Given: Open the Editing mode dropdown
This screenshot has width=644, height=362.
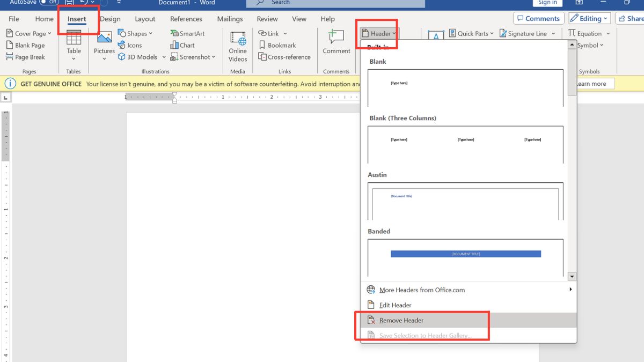Looking at the screenshot, I should tap(590, 18).
